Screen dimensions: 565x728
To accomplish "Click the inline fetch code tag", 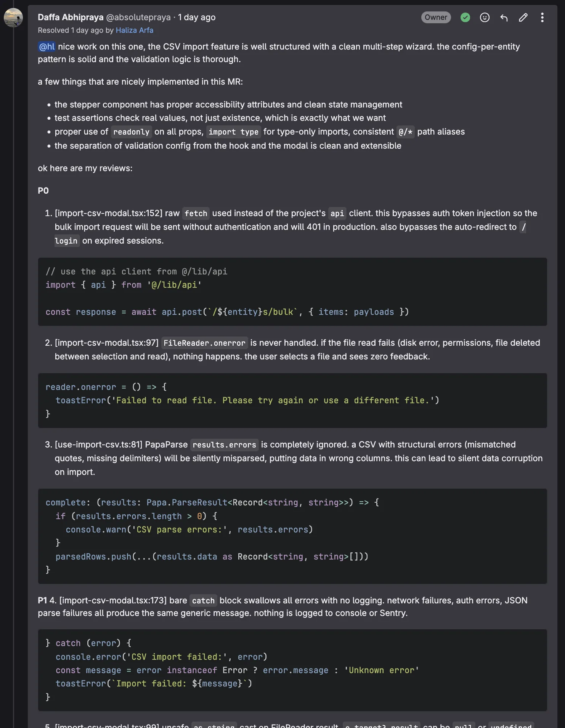I will 196,213.
